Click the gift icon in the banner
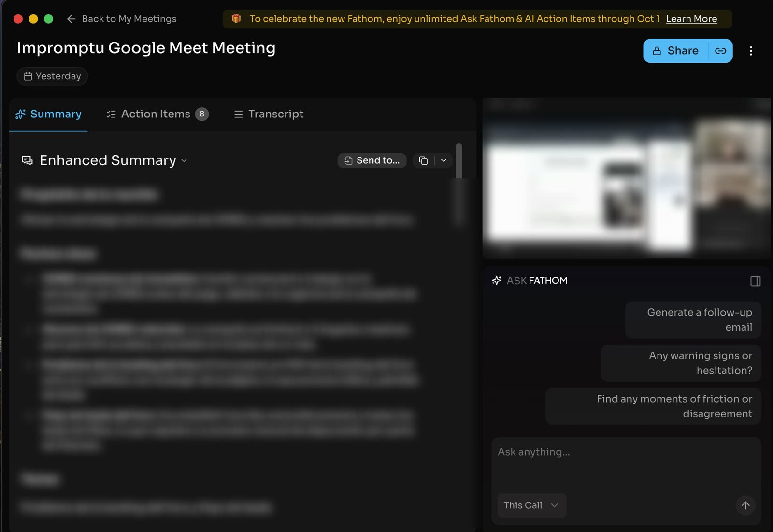 (x=236, y=19)
